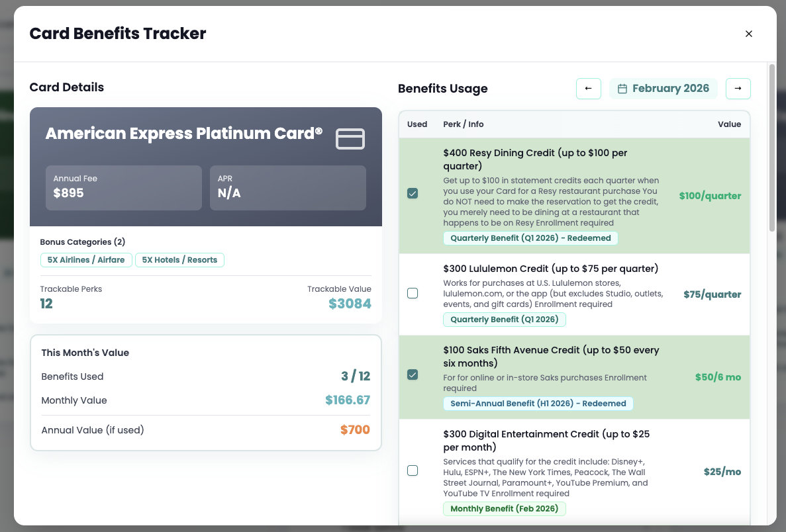This screenshot has width=786, height=532.
Task: Click the Semi-Annual Benefit H1 2026 badge
Action: click(x=538, y=403)
